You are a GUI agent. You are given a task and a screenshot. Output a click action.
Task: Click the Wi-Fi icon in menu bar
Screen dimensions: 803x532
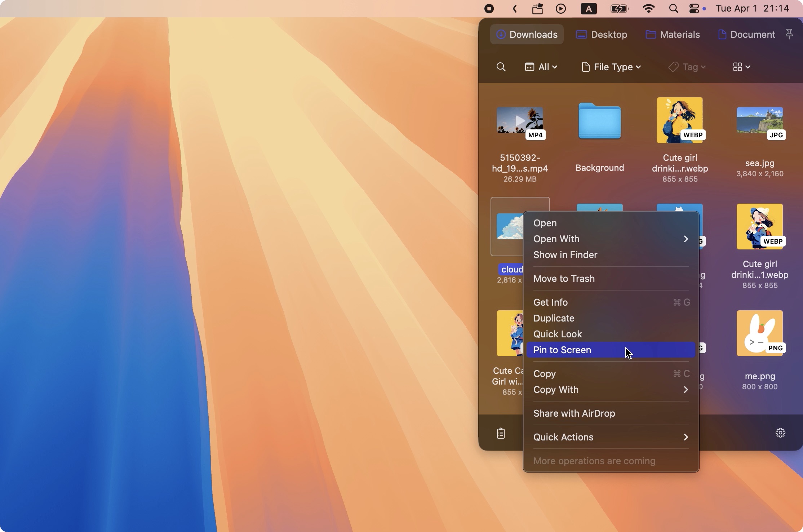pyautogui.click(x=648, y=8)
